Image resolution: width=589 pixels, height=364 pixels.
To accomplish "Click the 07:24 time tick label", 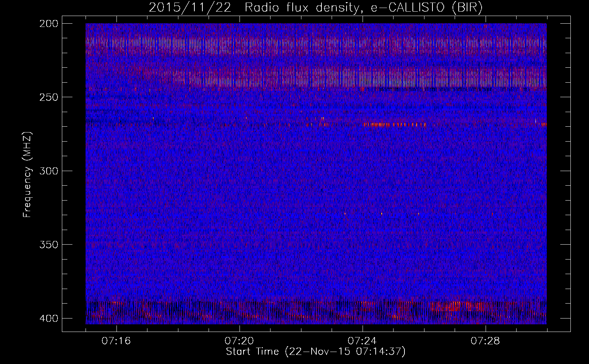I will 363,341.
